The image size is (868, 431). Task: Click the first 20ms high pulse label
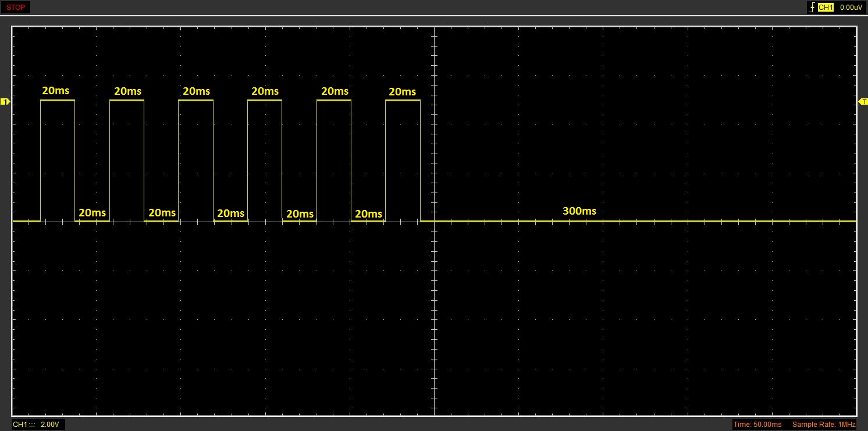pos(56,91)
